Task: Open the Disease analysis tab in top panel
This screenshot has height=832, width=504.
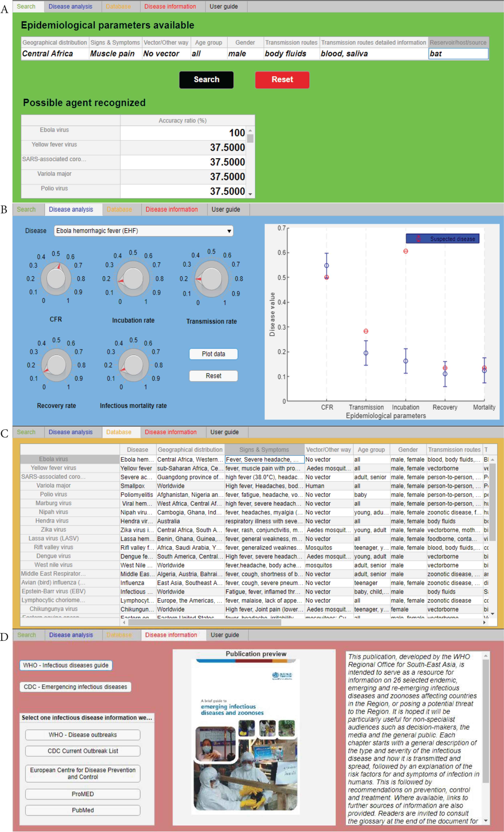Action: (x=70, y=6)
